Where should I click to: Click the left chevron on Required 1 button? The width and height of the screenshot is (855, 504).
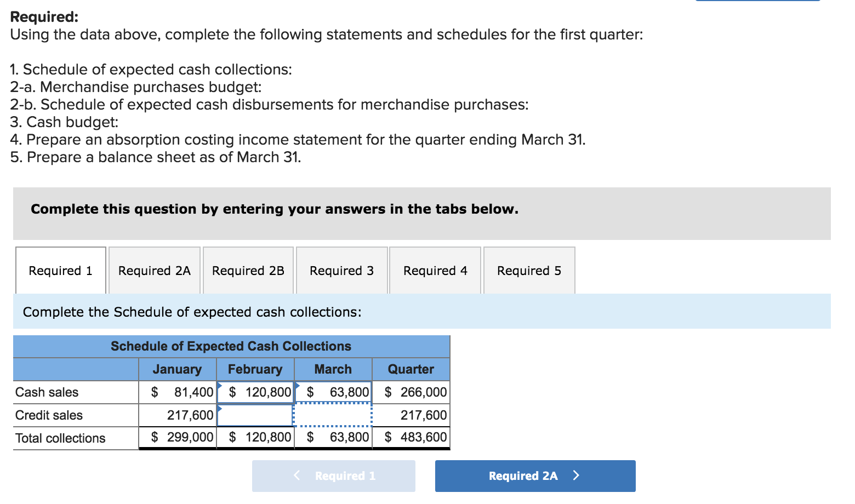pos(297,476)
